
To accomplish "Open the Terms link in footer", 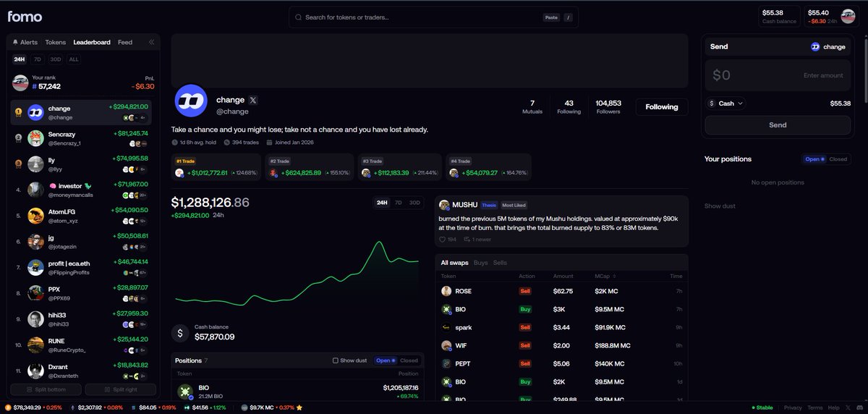I will pos(815,407).
